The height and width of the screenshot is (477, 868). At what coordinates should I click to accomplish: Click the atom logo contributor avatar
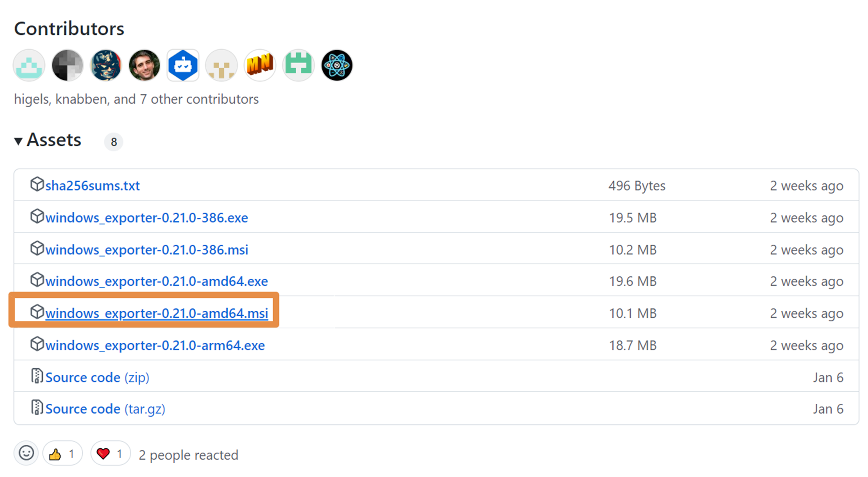tap(337, 65)
